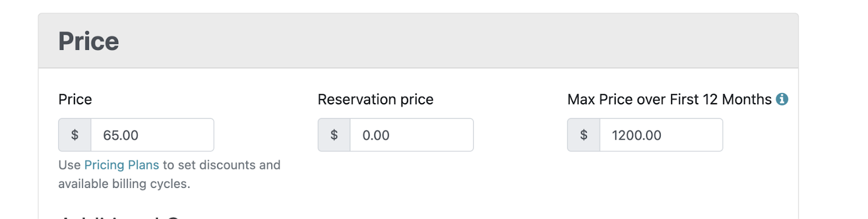The image size is (868, 219).
Task: Click the dollar sign before Reservation price field
Action: coord(334,135)
